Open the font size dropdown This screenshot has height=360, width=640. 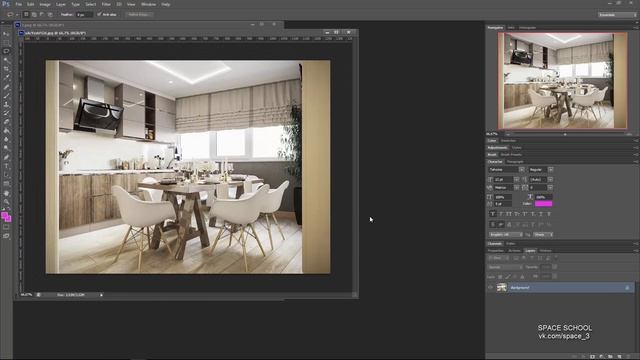517,179
